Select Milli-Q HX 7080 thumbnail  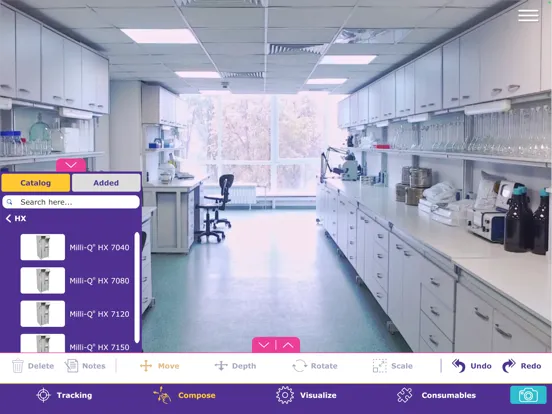pyautogui.click(x=43, y=281)
